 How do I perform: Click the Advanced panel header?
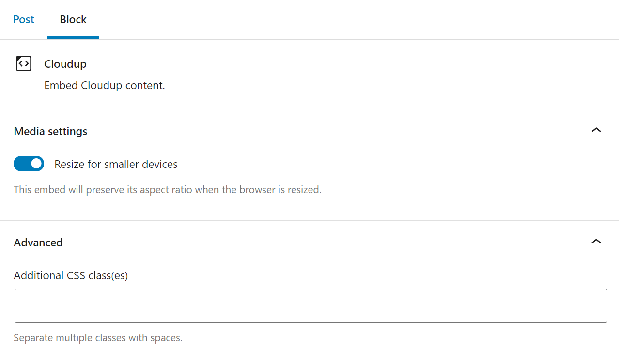pos(38,242)
